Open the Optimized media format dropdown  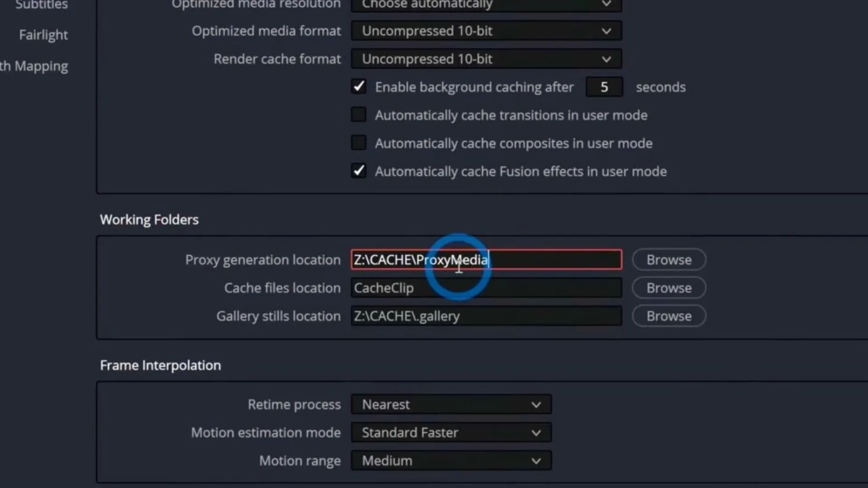486,31
